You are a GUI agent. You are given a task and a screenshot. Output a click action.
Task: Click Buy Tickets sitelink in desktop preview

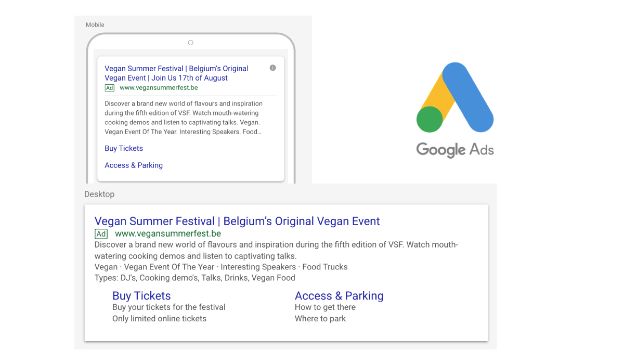click(141, 296)
